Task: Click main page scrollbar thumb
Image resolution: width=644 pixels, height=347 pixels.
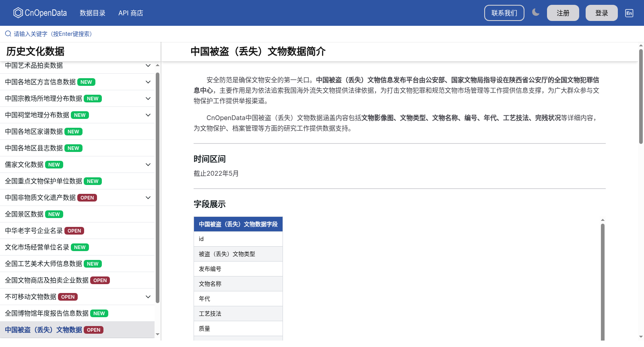Action: coord(641,96)
